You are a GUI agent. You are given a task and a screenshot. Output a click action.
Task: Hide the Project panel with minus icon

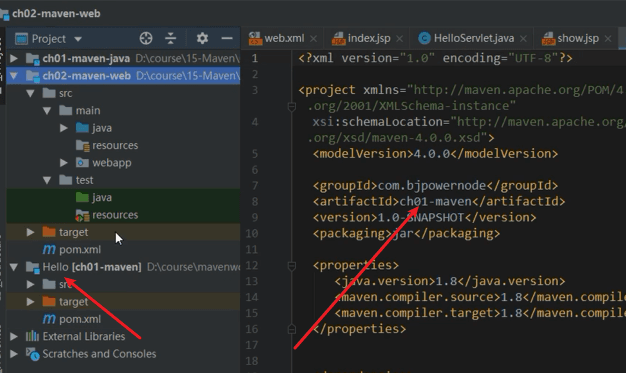pos(227,38)
